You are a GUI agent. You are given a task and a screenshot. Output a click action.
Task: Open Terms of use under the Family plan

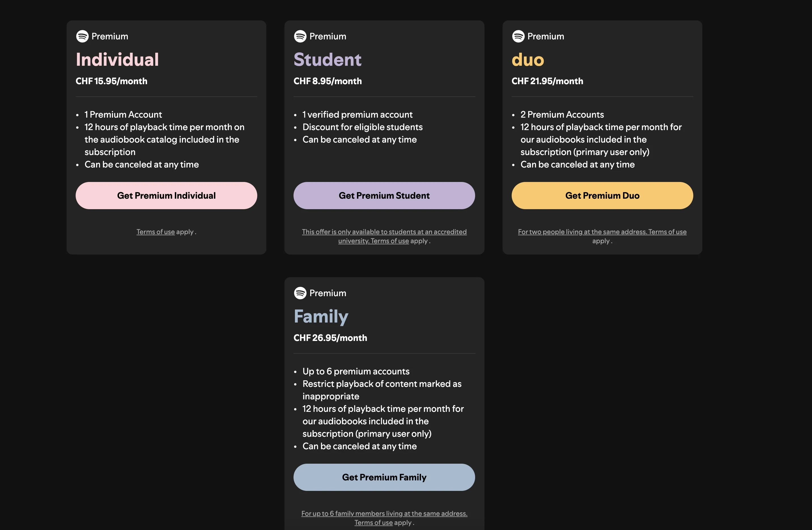(x=373, y=523)
